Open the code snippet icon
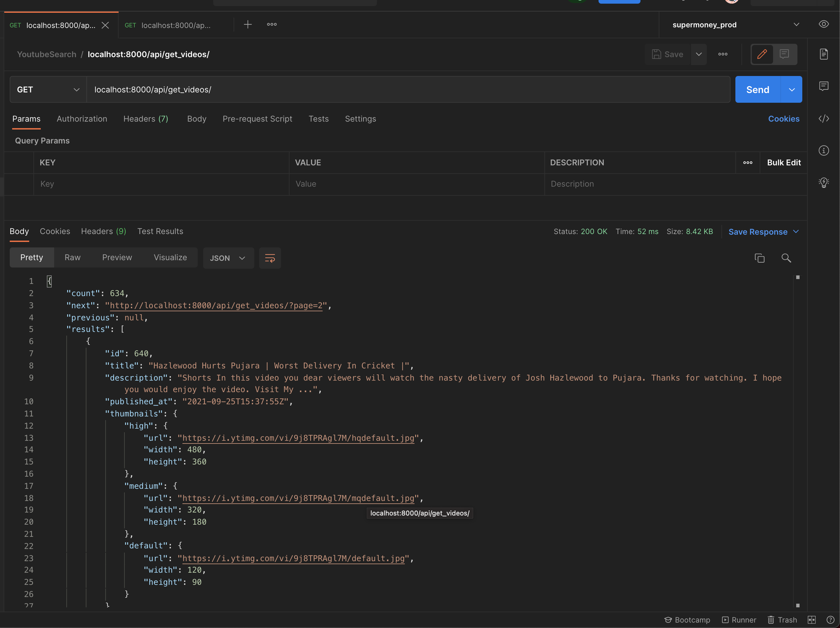The image size is (840, 628). point(823,119)
